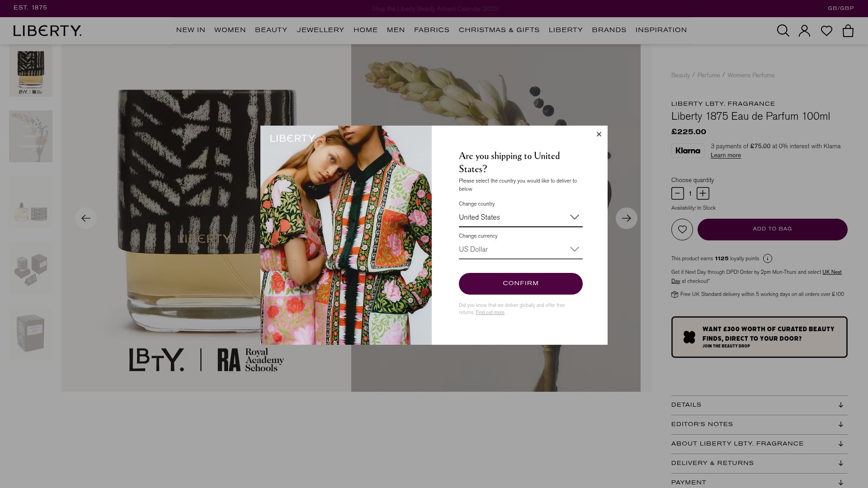This screenshot has height=488, width=868.
Task: Click Klarna Learn more link
Action: coord(726,155)
